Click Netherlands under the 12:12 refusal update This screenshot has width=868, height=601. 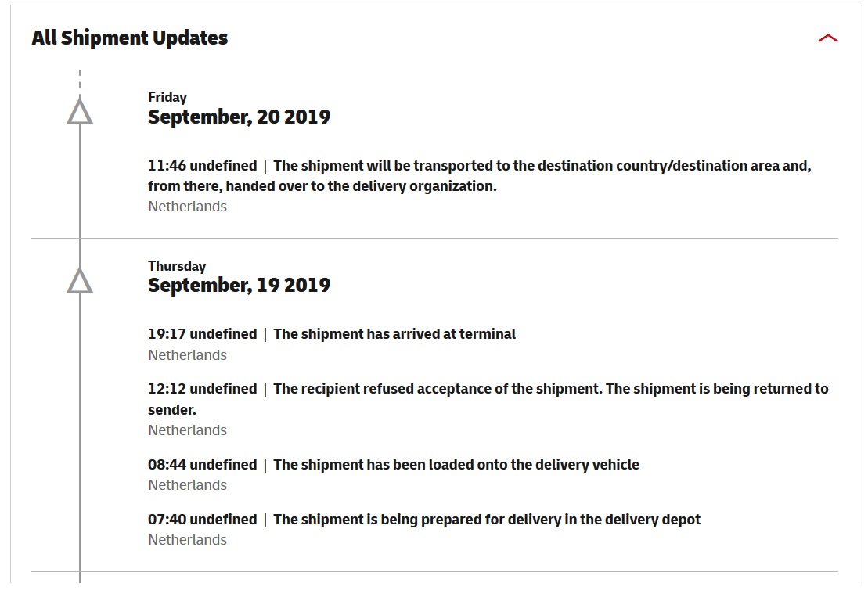[x=188, y=430]
